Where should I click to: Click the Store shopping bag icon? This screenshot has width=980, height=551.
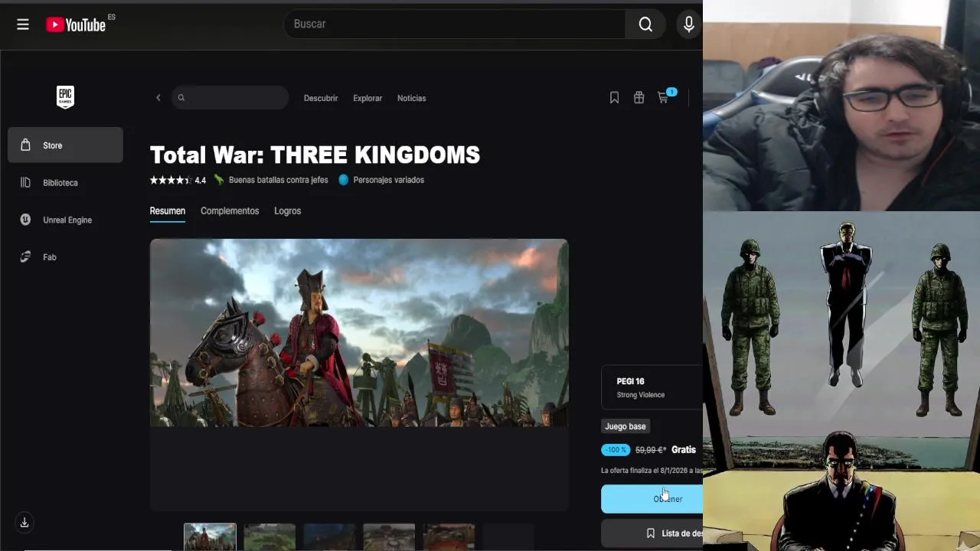point(25,145)
